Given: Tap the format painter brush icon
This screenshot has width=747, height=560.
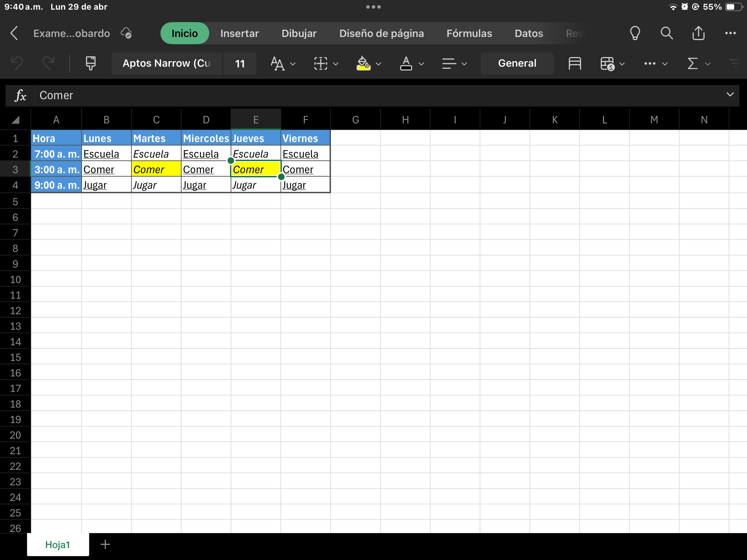Looking at the screenshot, I should tap(91, 63).
